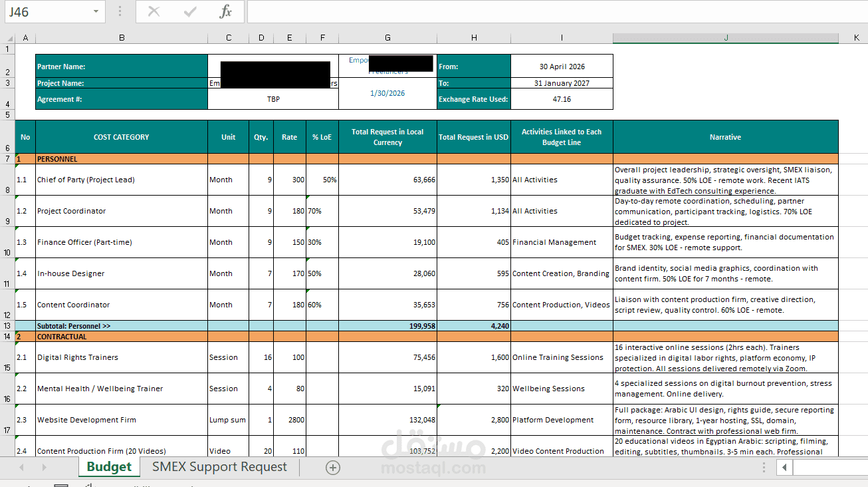Click the PERSONNEL section row label
The width and height of the screenshot is (868, 487).
pyautogui.click(x=122, y=159)
